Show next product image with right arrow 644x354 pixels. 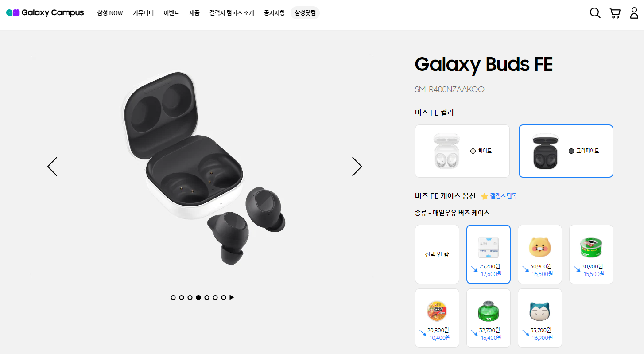pos(357,167)
